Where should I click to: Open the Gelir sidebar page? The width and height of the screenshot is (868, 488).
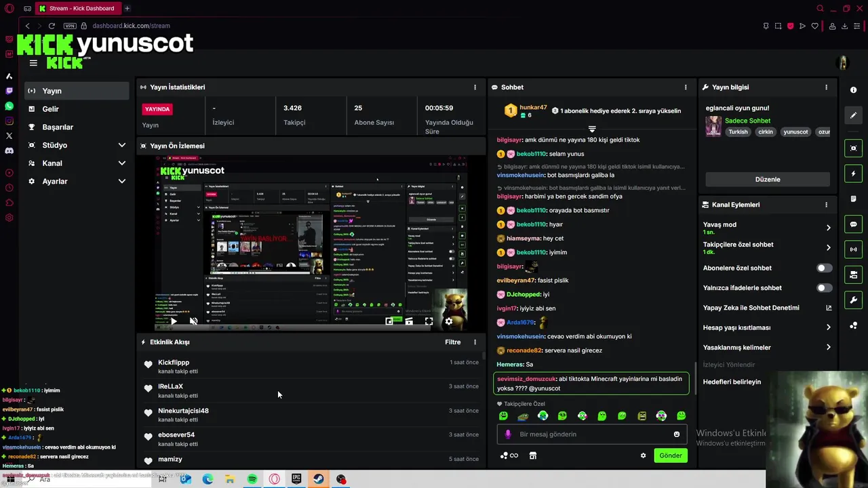coord(77,109)
